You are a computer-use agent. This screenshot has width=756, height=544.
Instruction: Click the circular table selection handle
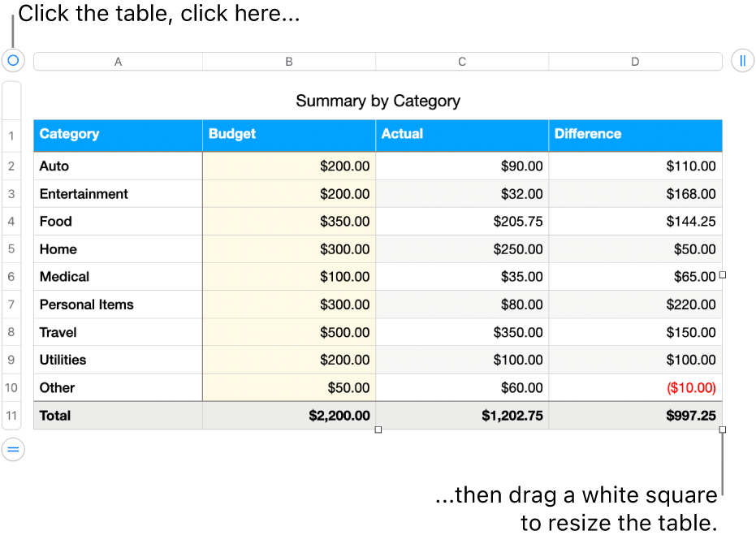pyautogui.click(x=12, y=61)
